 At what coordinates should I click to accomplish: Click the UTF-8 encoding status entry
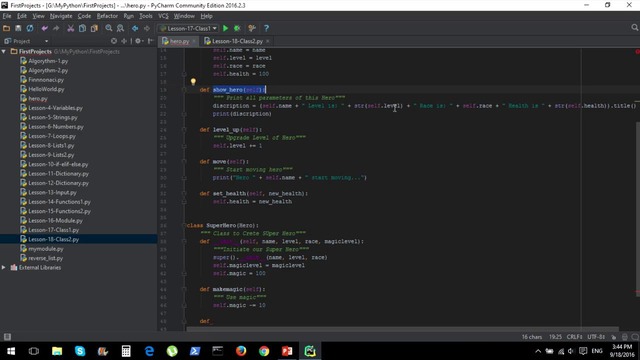click(x=596, y=337)
